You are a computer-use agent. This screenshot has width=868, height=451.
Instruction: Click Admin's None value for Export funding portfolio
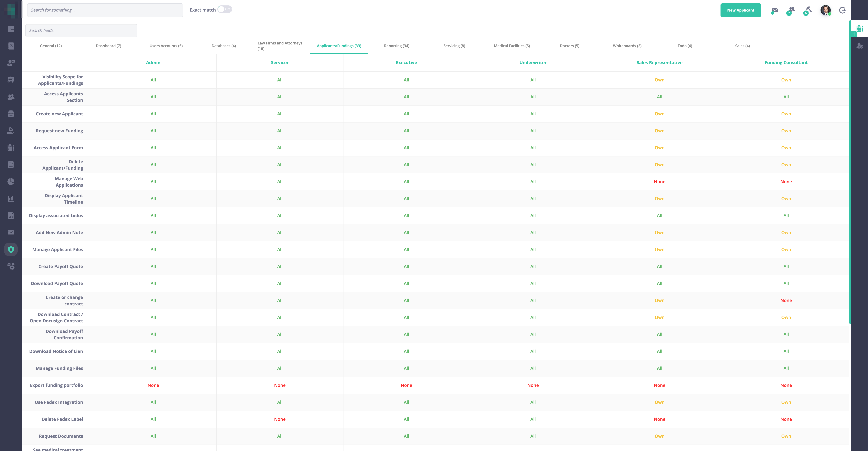point(153,385)
